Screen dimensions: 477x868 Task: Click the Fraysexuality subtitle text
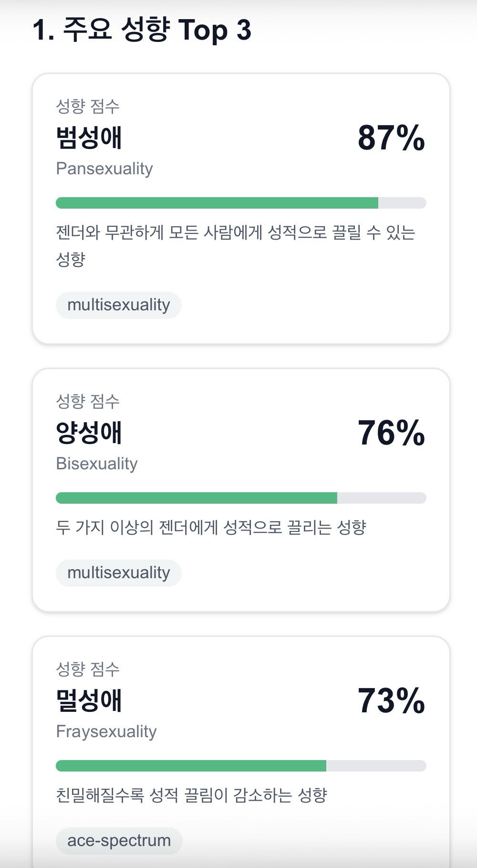point(106,731)
